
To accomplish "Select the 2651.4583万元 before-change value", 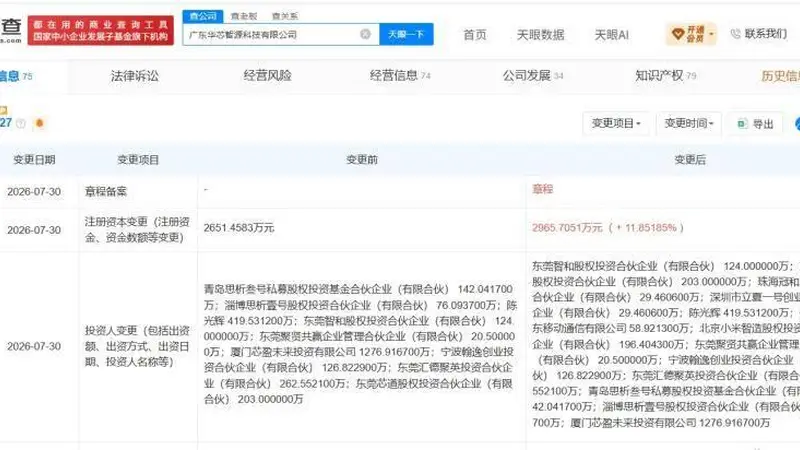I will (x=239, y=228).
